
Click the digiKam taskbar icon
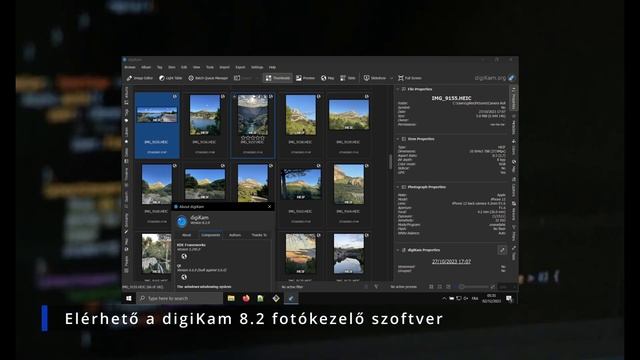coord(291,298)
